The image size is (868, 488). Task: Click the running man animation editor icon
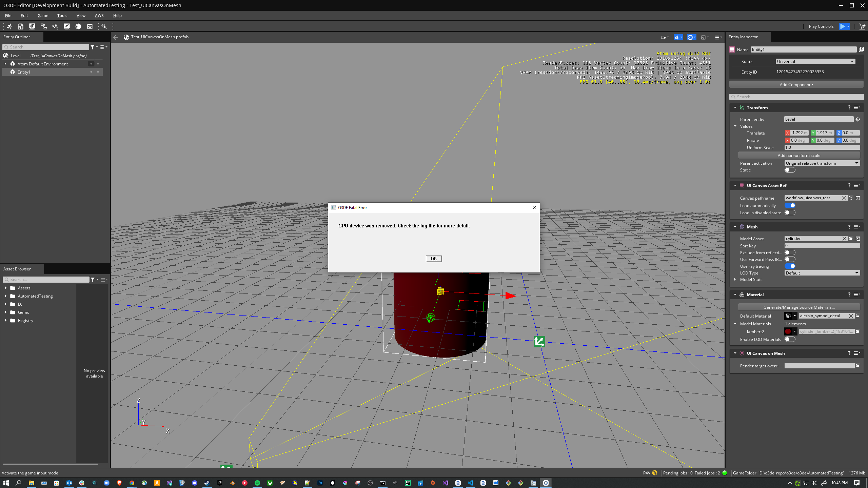[x=9, y=26]
